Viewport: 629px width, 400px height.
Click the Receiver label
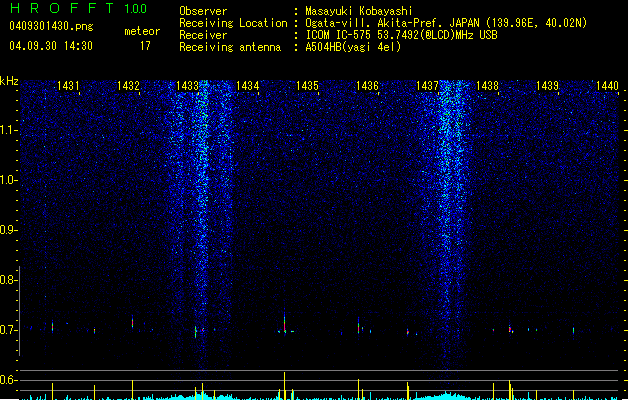click(x=203, y=35)
